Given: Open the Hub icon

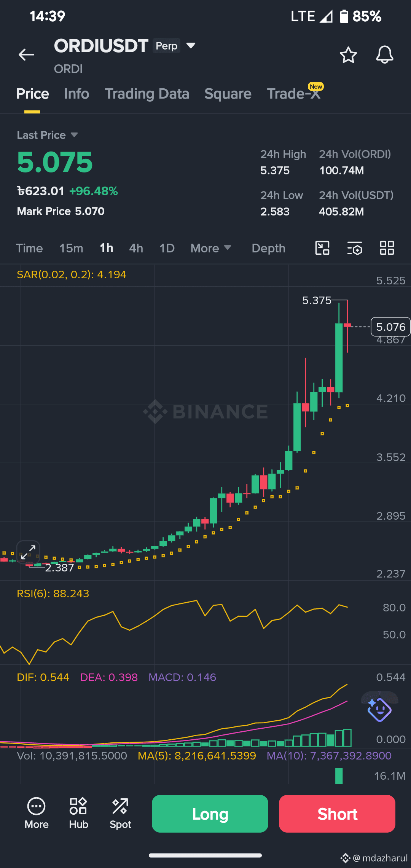Looking at the screenshot, I should pyautogui.click(x=78, y=814).
